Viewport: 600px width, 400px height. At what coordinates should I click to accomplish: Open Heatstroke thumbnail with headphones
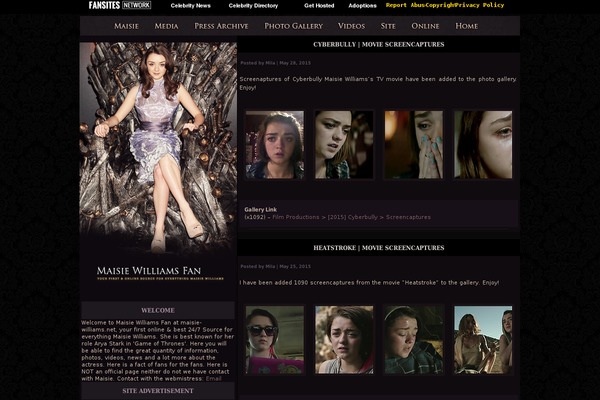click(414, 340)
